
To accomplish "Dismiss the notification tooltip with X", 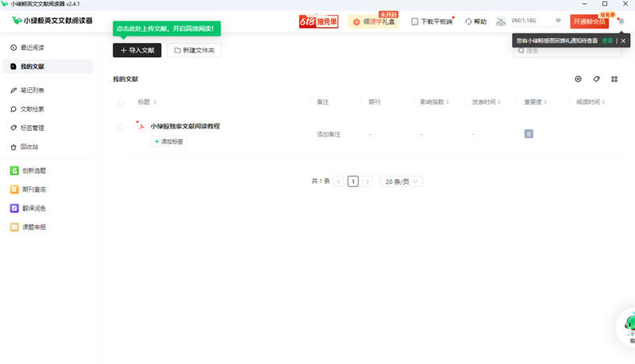I will point(623,40).
